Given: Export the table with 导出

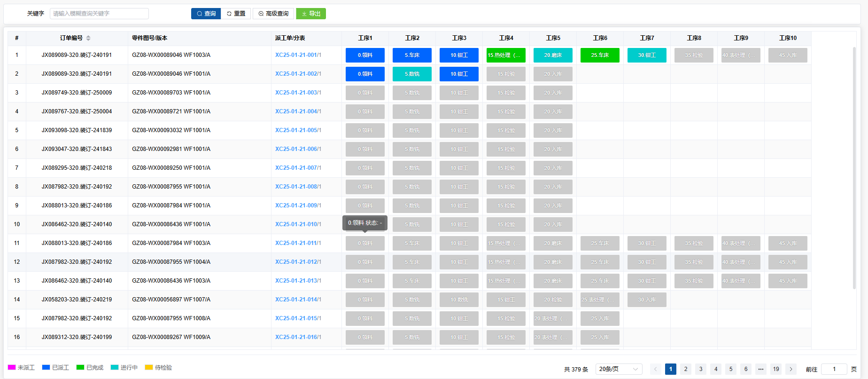Looking at the screenshot, I should point(311,14).
